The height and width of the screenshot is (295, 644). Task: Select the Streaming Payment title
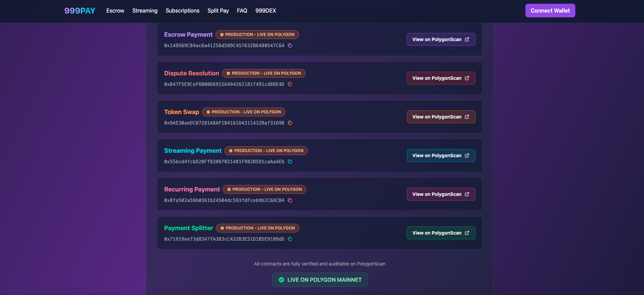click(193, 151)
